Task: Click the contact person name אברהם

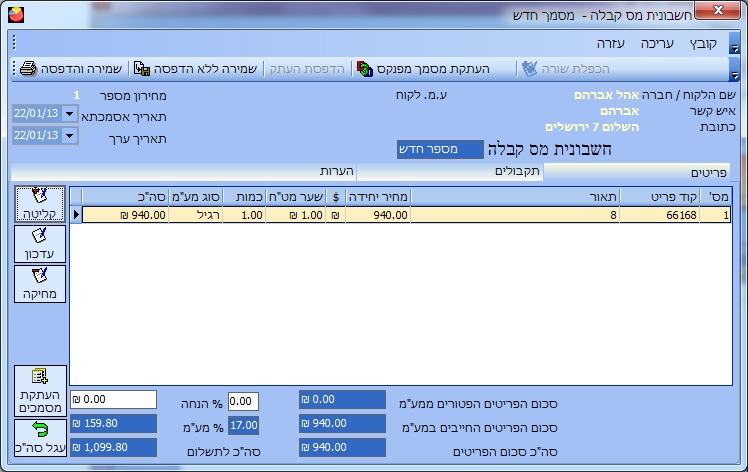Action: coord(619,111)
